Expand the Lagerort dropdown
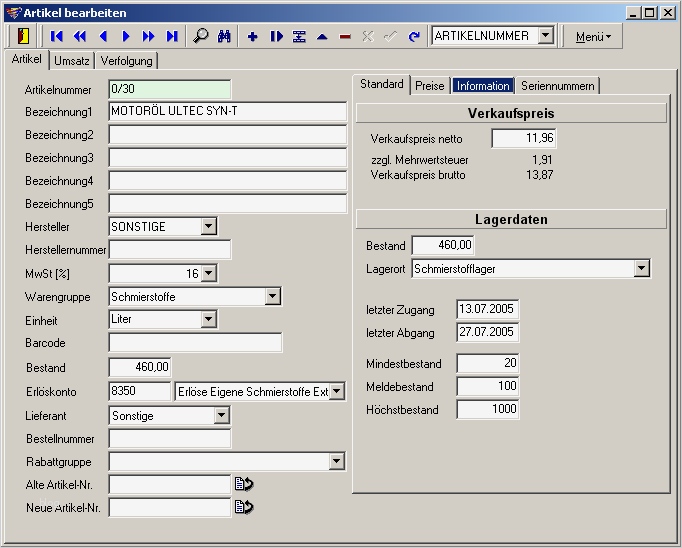This screenshot has width=682, height=548. point(641,268)
